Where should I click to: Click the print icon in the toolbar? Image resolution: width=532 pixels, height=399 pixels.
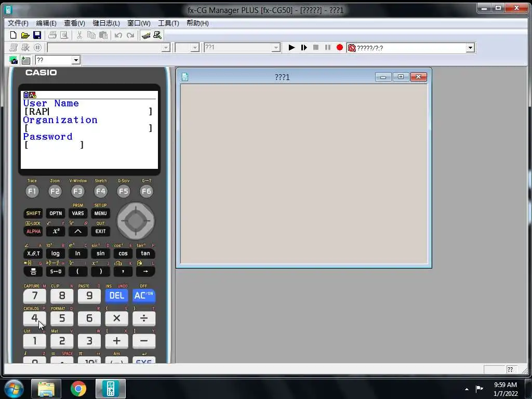click(x=52, y=35)
